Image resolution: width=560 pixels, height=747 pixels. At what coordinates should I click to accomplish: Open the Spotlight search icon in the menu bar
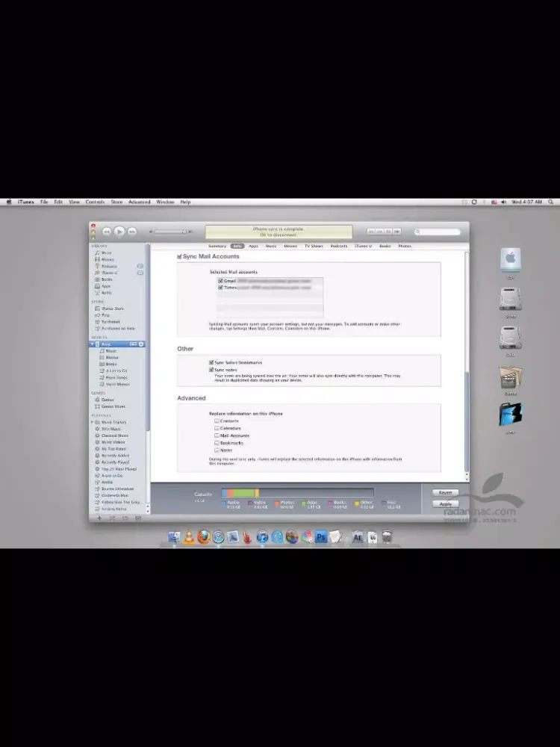[x=550, y=202]
